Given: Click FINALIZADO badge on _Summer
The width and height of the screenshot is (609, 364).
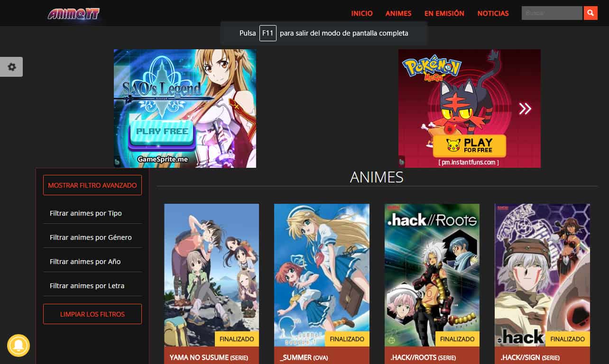Looking at the screenshot, I should point(347,339).
